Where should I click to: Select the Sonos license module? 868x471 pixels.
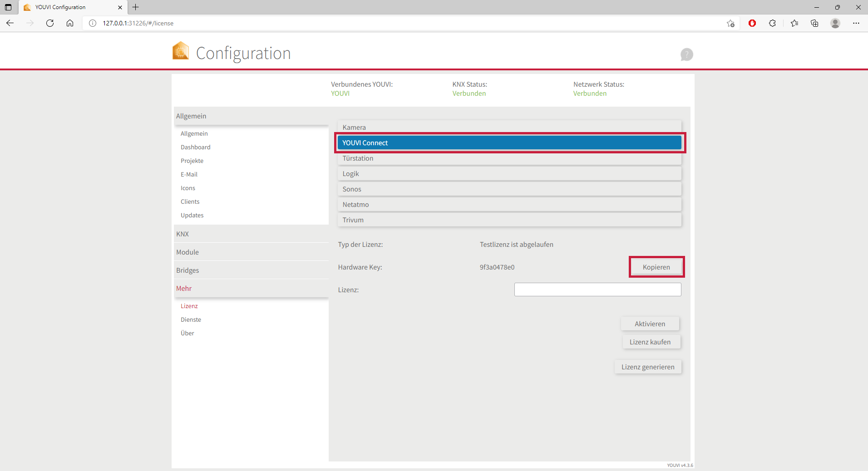[x=509, y=189]
